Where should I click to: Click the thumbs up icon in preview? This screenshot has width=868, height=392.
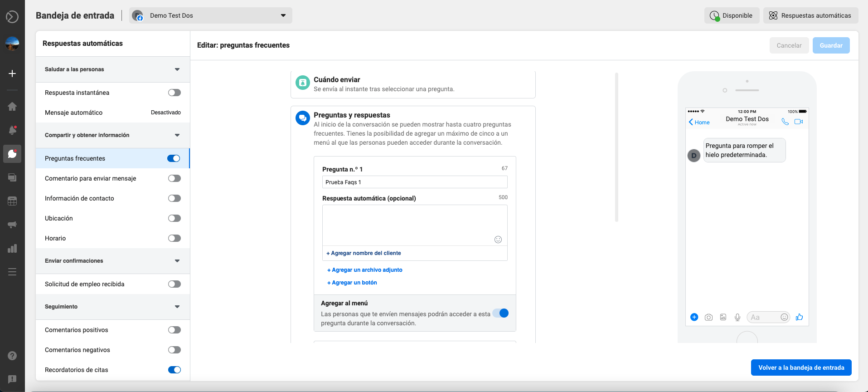799,317
